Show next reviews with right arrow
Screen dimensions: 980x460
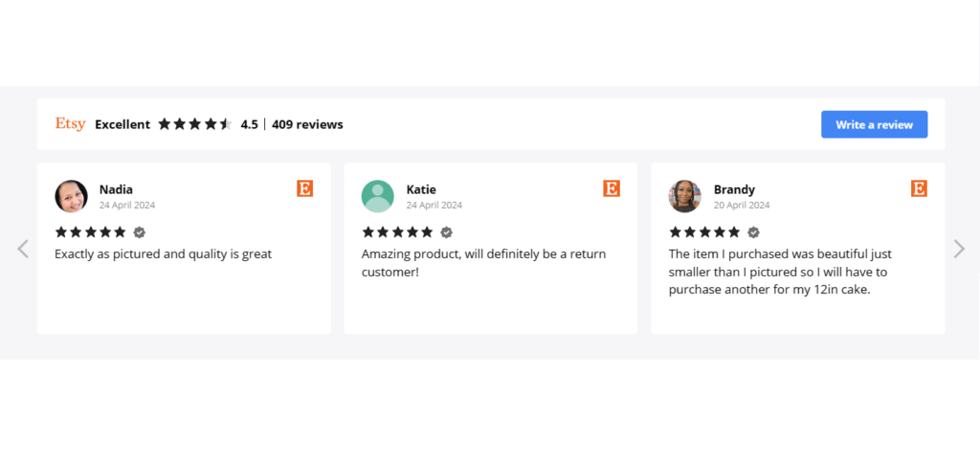[x=959, y=249]
